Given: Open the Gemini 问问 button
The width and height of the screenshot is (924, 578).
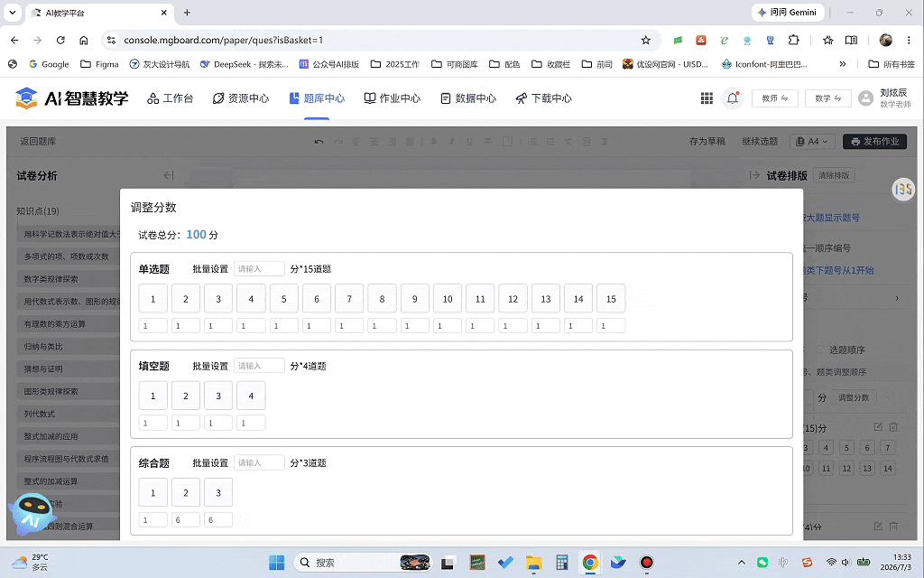Looking at the screenshot, I should 787,13.
